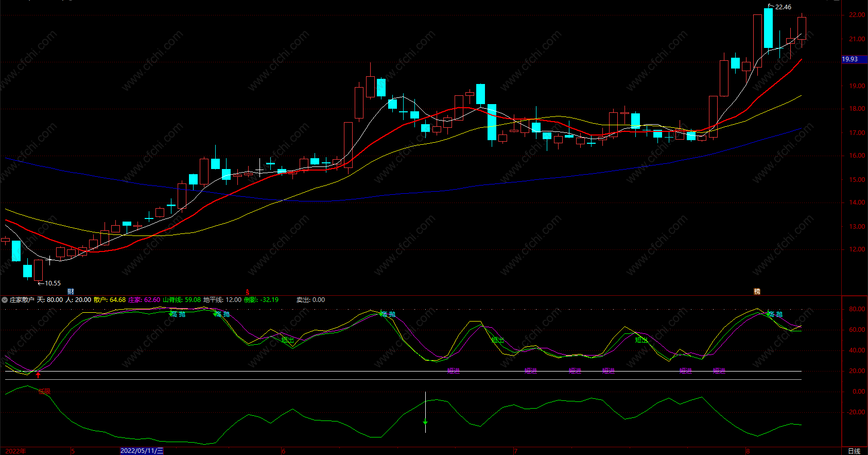Select the 天: 80.00 indicator value
Screen dimensions: 868x455
click(50, 300)
